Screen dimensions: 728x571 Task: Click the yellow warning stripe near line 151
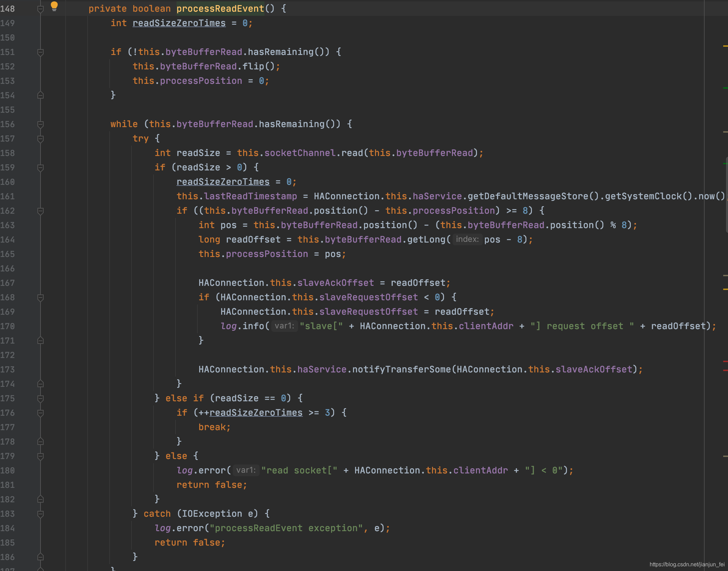[725, 46]
